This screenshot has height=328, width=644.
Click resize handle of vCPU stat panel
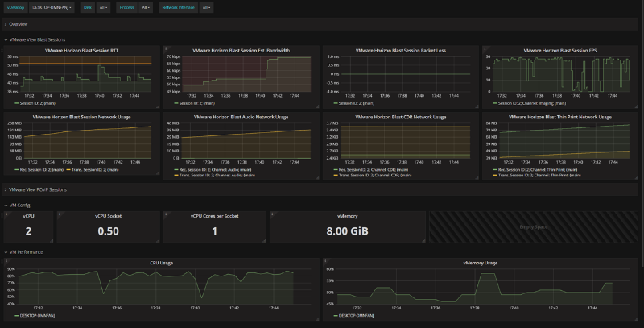coord(52,240)
